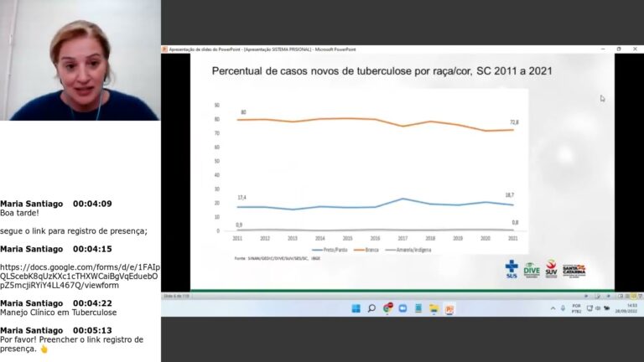Viewport: 644px width, 362px height.
Task: Click the 17,4 data label on blue line
Action: click(241, 198)
